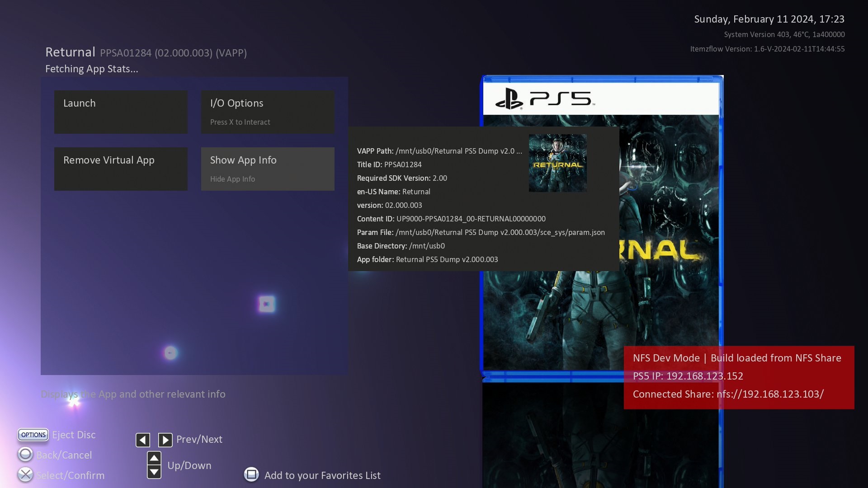The height and width of the screenshot is (488, 868).
Task: Click the Hide App Info hint text
Action: tap(232, 179)
